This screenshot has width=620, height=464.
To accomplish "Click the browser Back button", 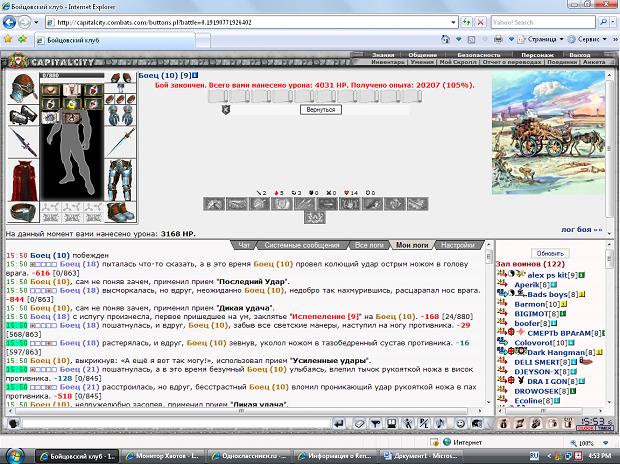I will pos(9,22).
